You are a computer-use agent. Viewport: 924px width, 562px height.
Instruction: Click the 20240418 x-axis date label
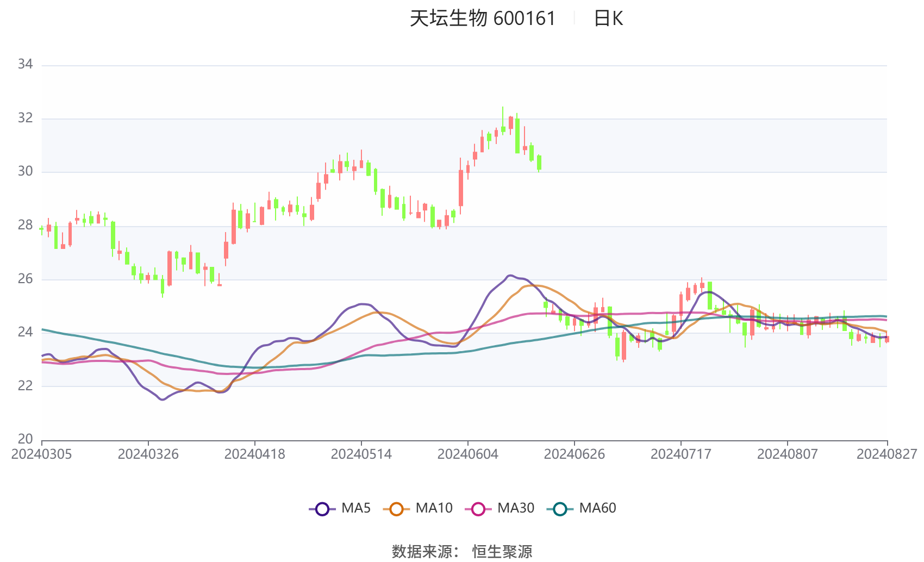[x=255, y=454]
